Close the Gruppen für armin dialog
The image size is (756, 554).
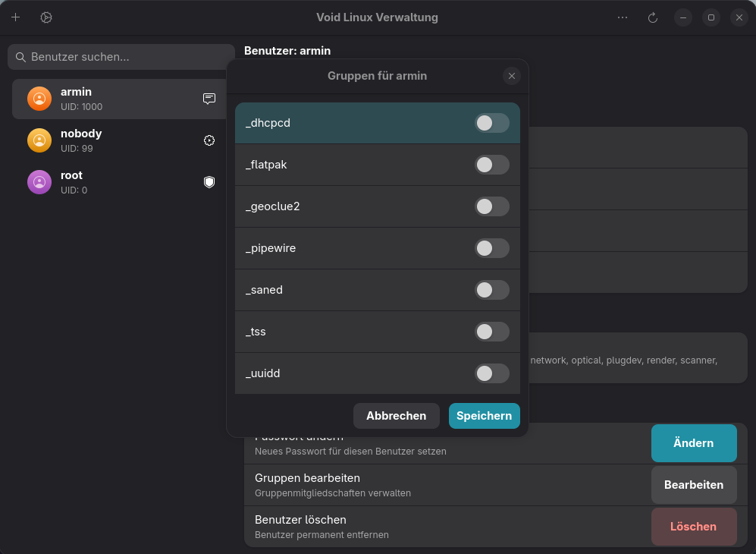tap(512, 76)
